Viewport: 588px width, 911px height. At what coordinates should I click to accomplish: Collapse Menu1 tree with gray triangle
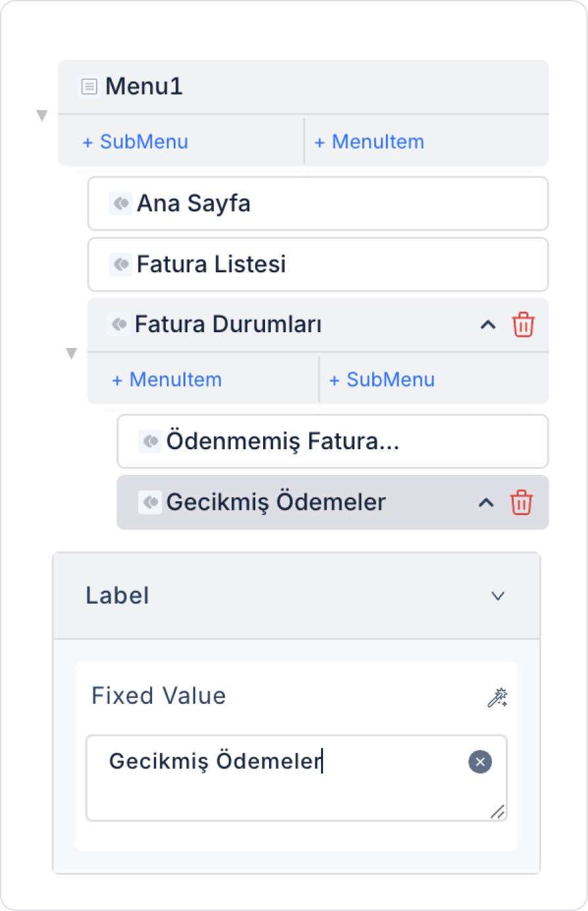pos(42,116)
